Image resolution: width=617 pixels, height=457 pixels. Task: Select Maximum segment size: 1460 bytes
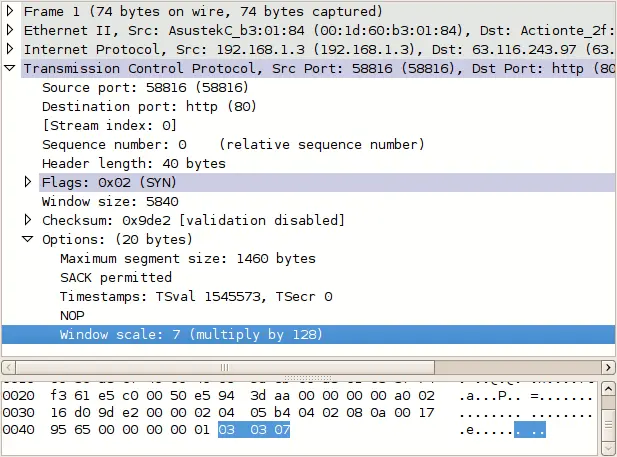pyautogui.click(x=188, y=259)
